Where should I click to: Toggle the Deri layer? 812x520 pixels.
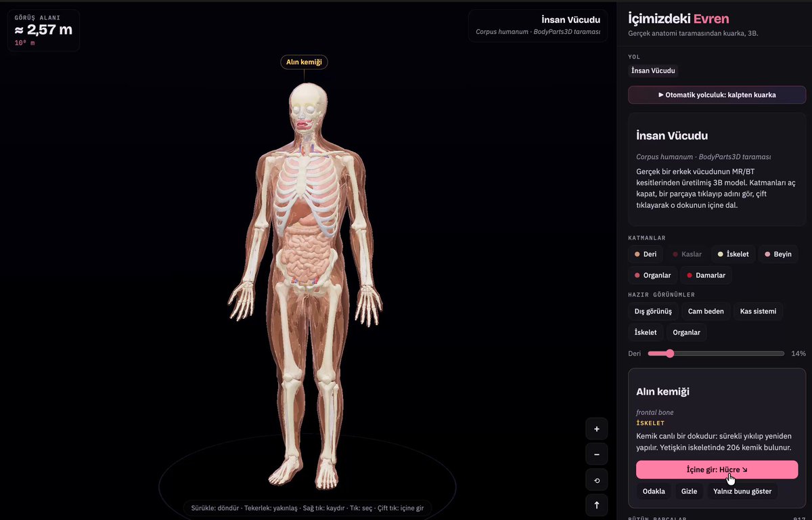[x=646, y=255]
